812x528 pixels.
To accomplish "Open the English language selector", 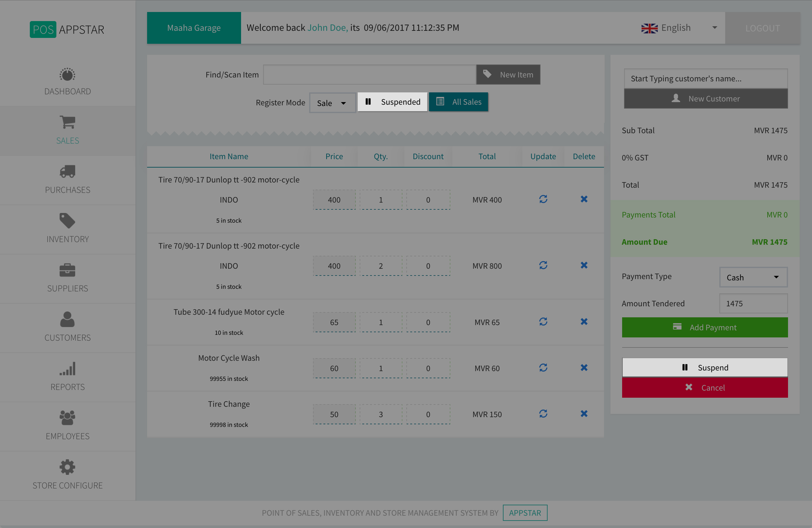I will coord(678,28).
